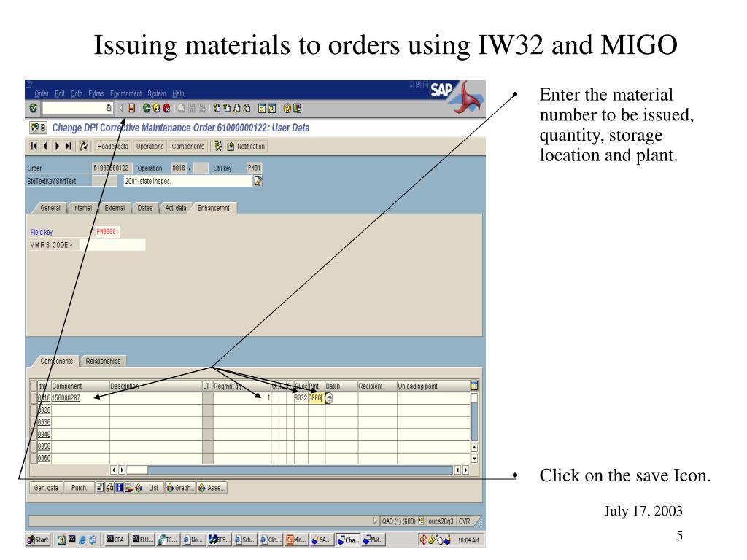The height and width of the screenshot is (560, 747).
Task: Click the last operation arrow icon
Action: click(x=68, y=146)
